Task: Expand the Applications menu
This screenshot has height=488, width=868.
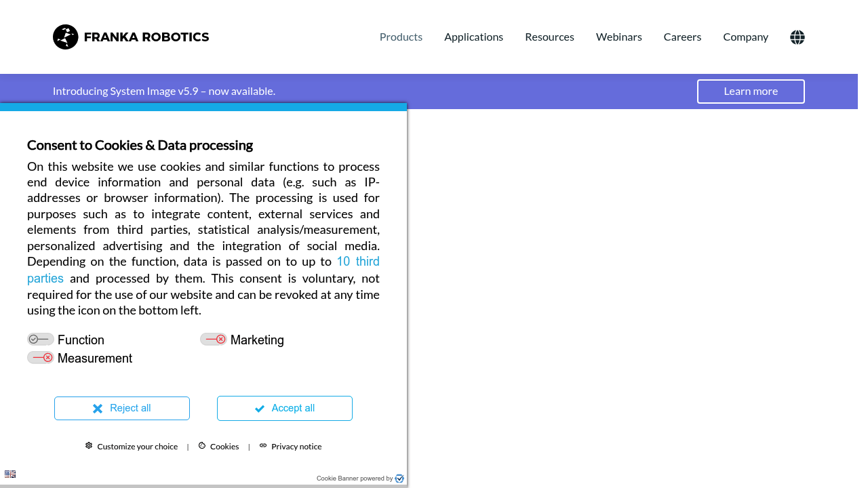Action: pyautogui.click(x=473, y=37)
